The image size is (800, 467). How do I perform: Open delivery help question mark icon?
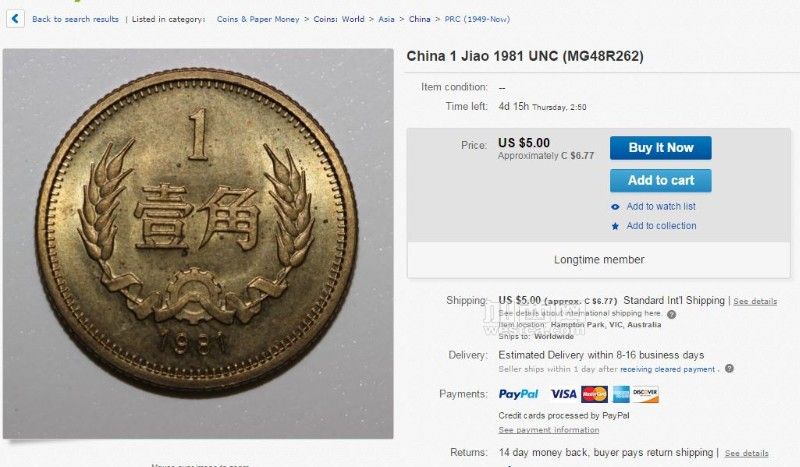pos(730,368)
